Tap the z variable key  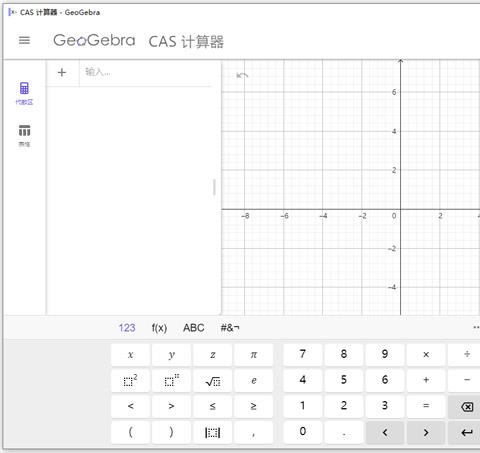(213, 355)
